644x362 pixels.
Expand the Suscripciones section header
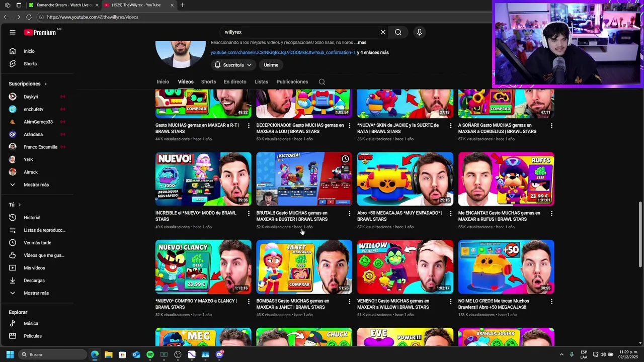tap(28, 84)
